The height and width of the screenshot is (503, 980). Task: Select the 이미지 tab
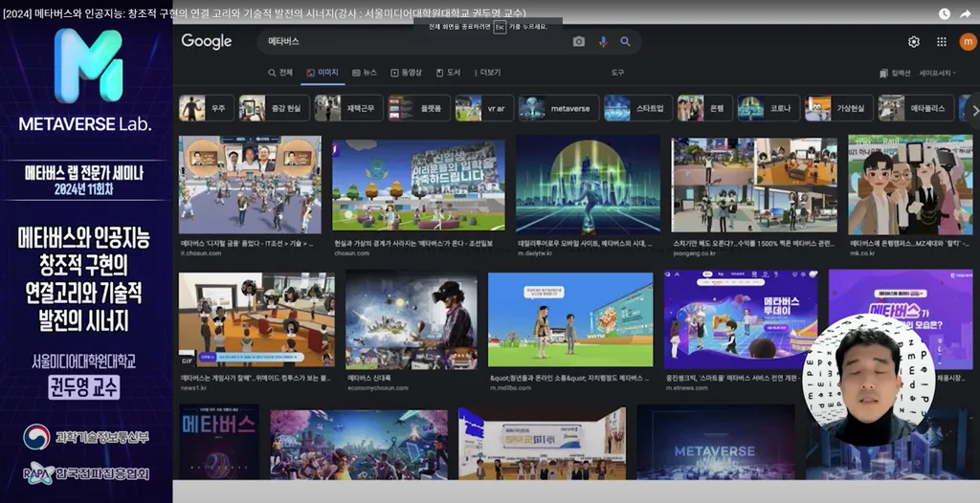tap(323, 73)
